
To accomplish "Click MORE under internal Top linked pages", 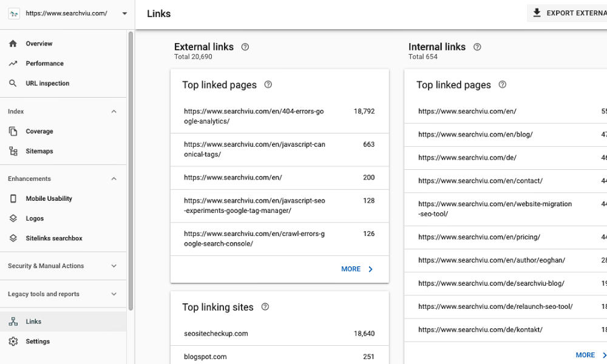I will [591, 355].
